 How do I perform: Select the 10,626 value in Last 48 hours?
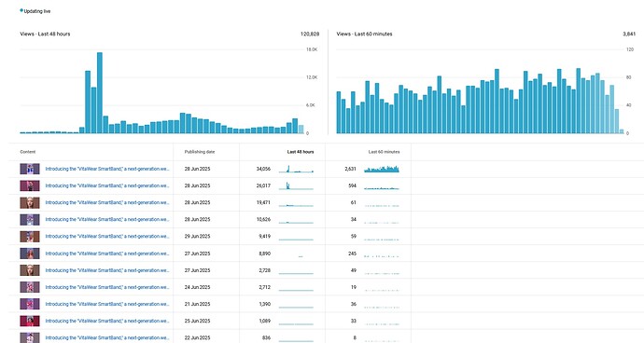pos(263,220)
